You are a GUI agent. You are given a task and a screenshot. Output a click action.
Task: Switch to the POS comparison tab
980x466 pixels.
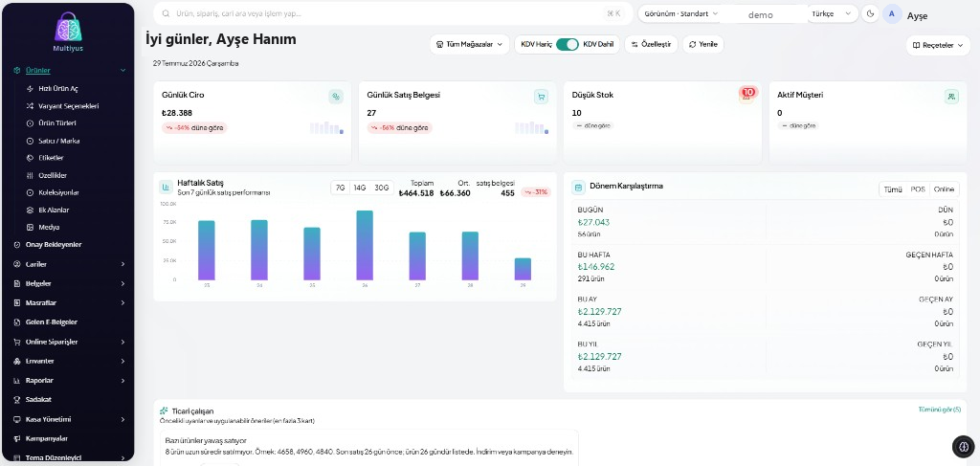[918, 189]
